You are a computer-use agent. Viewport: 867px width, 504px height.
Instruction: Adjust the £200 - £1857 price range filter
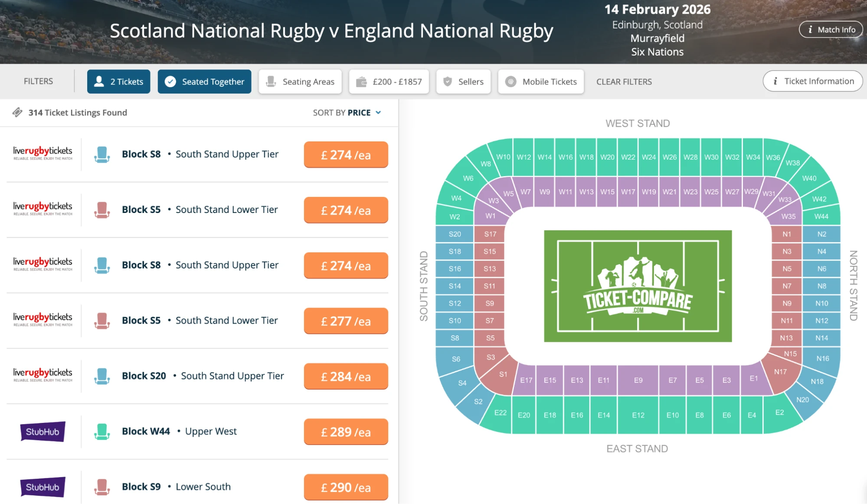[389, 81]
